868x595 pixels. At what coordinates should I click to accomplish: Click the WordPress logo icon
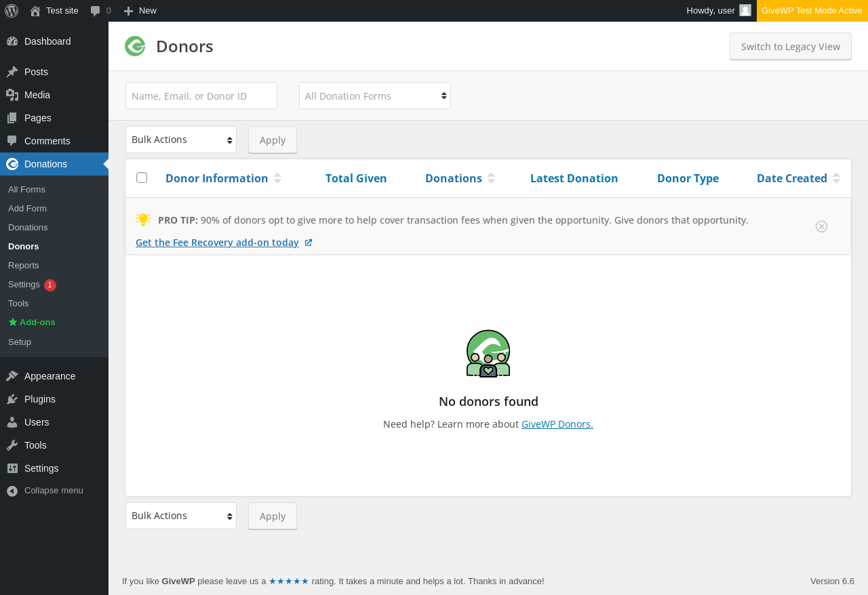coord(12,11)
